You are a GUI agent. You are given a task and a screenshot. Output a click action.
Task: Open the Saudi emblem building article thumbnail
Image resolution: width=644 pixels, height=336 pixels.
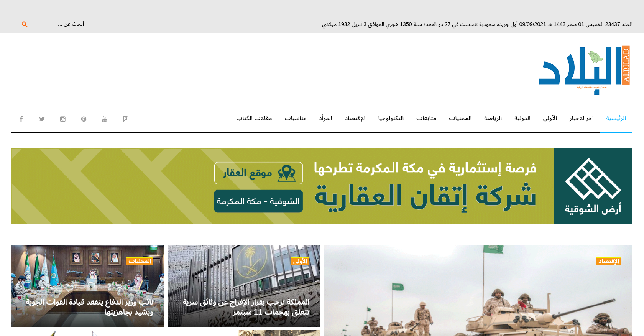[x=244, y=286]
